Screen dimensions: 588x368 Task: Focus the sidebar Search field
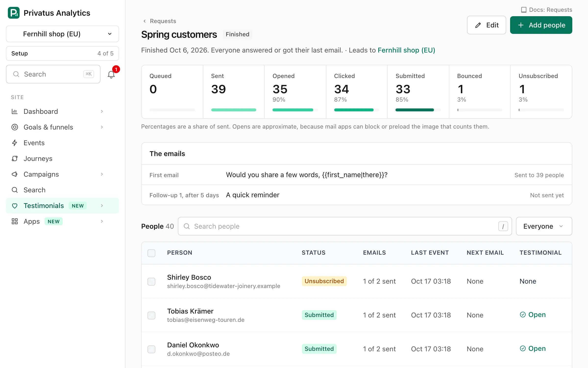[x=53, y=74]
